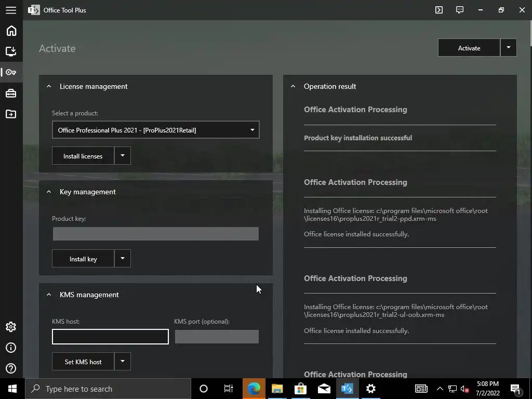Image resolution: width=532 pixels, height=399 pixels.
Task: Click the Product key input field
Action: click(156, 234)
